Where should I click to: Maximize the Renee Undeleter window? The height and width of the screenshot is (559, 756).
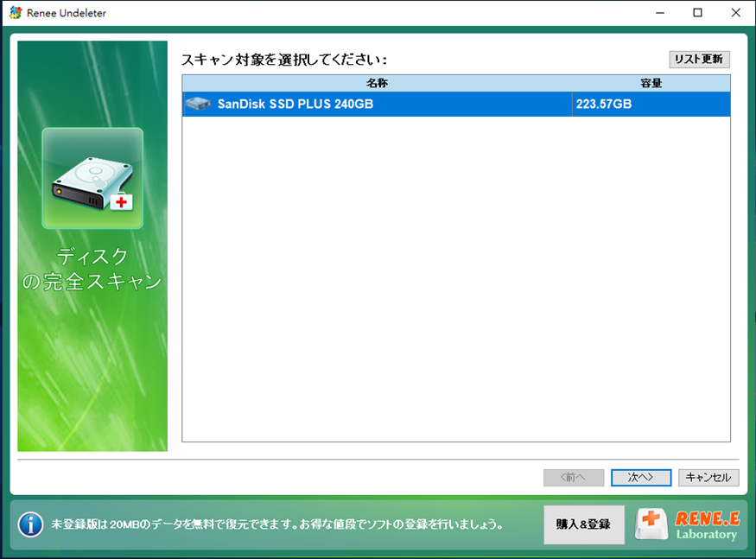[x=697, y=13]
